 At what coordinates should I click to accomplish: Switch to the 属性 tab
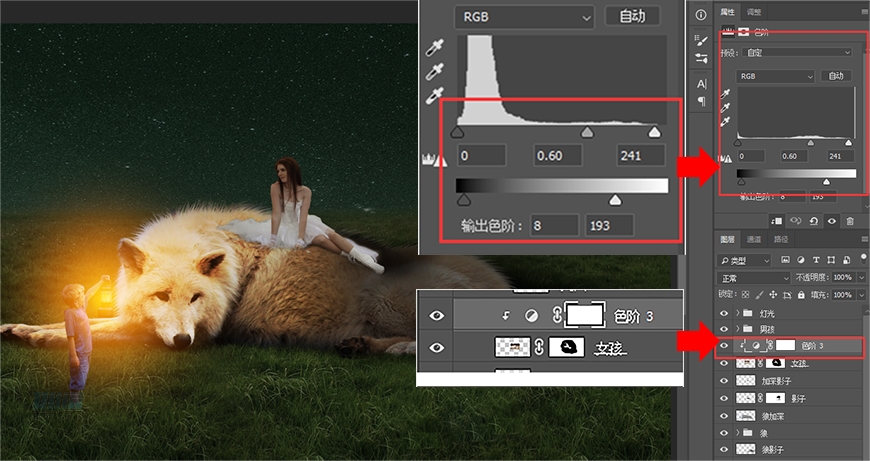(727, 12)
